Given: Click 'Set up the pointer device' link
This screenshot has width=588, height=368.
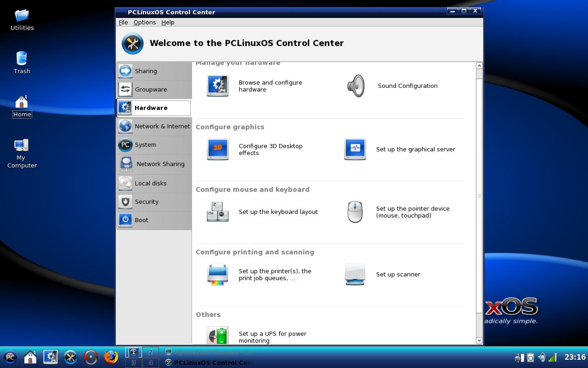Looking at the screenshot, I should pos(413,212).
